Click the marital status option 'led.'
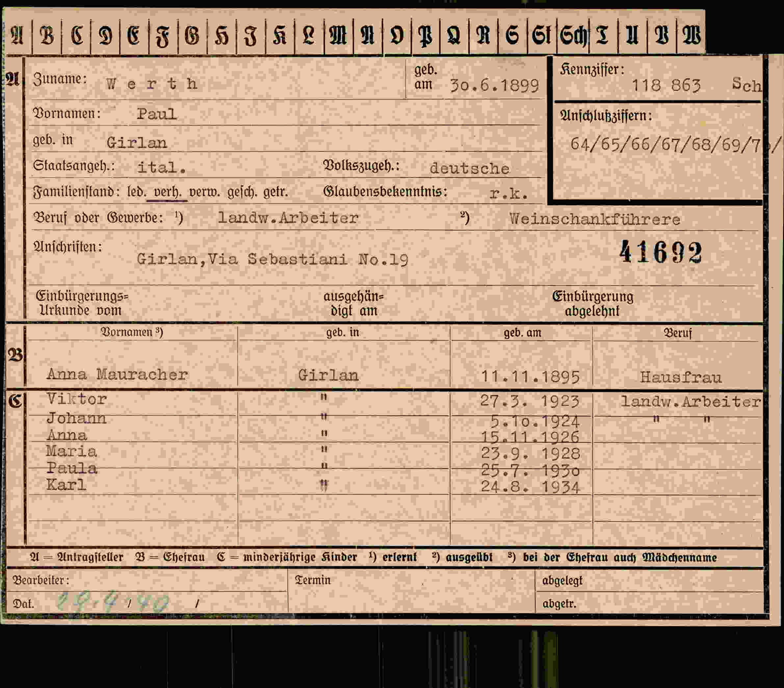This screenshot has height=688, width=784. (x=137, y=191)
